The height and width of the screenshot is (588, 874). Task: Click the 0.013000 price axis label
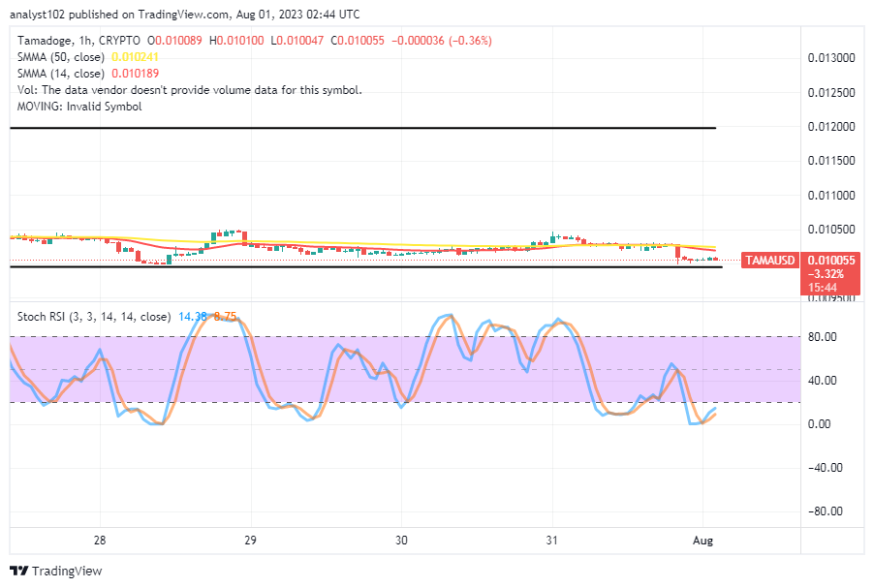(x=831, y=58)
